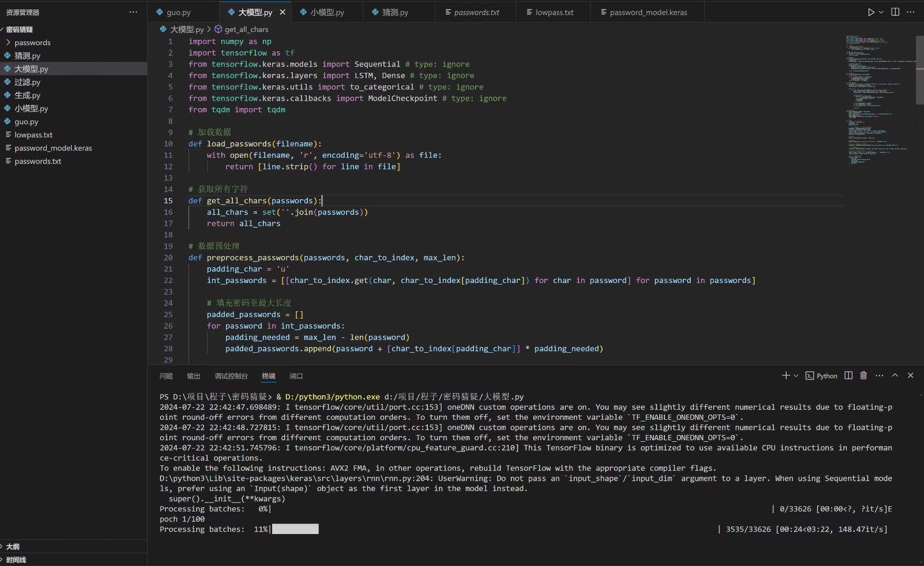Run the Python file with play icon
Screen dimensions: 924x566
tap(871, 12)
